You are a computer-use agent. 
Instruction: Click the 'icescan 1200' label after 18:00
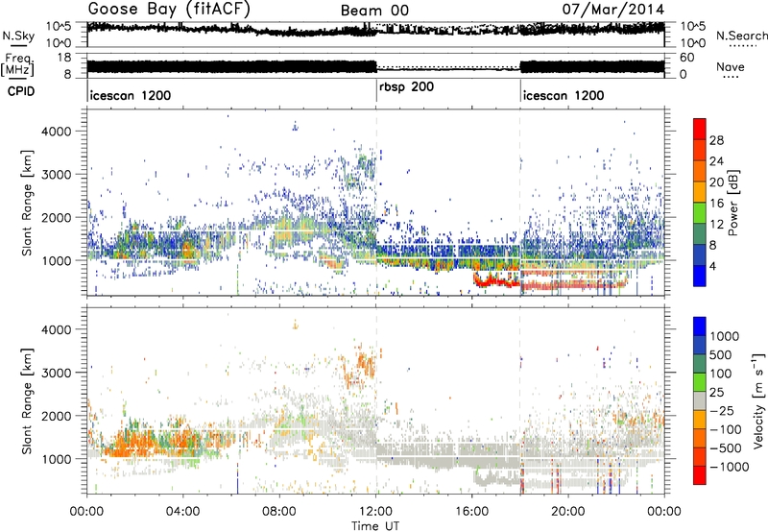point(564,95)
